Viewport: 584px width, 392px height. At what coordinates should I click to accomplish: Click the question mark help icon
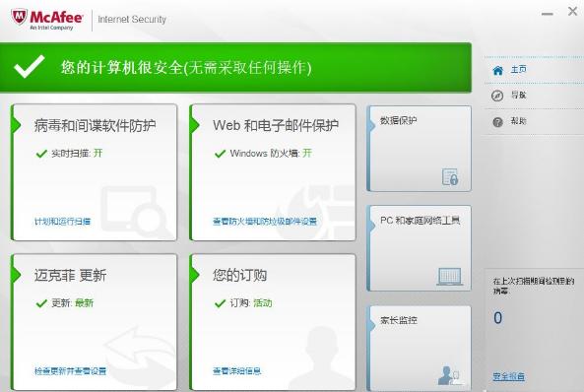497,122
